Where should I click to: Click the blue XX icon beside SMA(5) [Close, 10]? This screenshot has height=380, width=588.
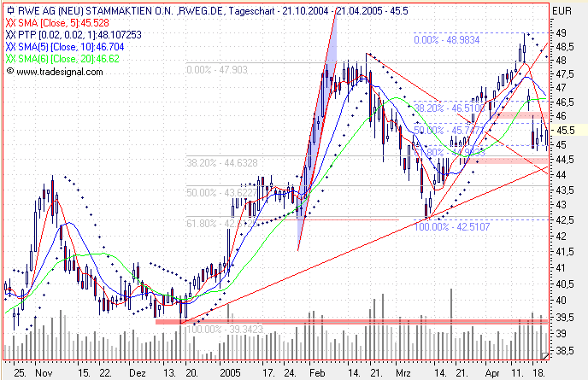coord(11,47)
